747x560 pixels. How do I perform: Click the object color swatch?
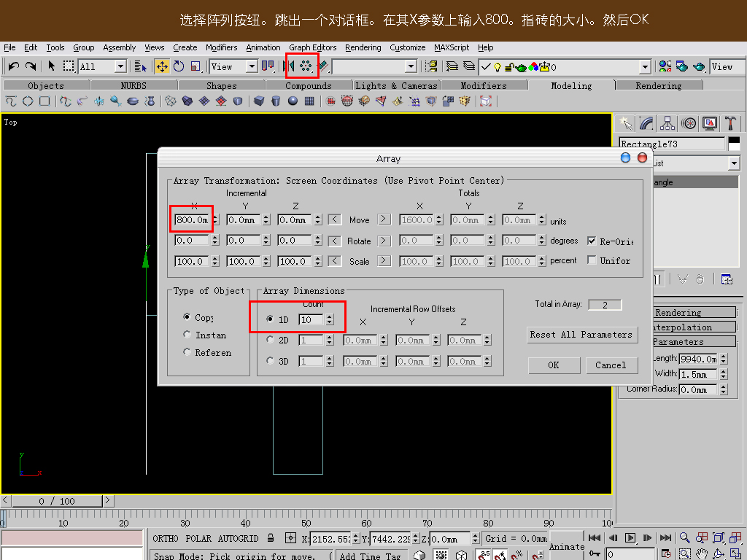tap(734, 144)
